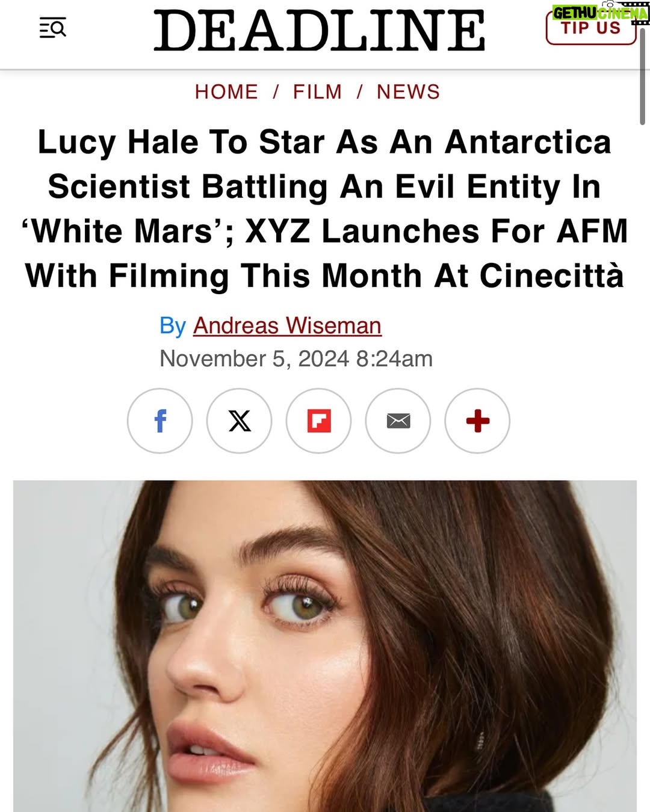650x812 pixels.
Task: Share article via email envelope icon
Action: click(398, 421)
